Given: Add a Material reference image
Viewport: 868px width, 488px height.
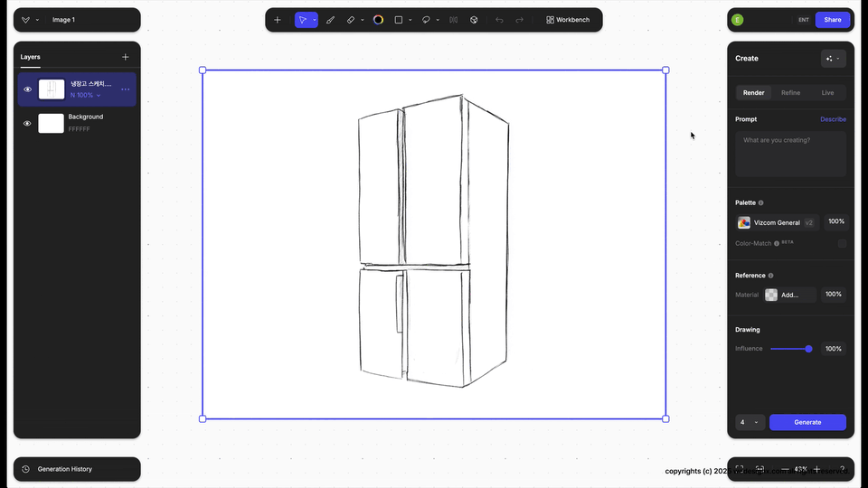Looking at the screenshot, I should (790, 295).
